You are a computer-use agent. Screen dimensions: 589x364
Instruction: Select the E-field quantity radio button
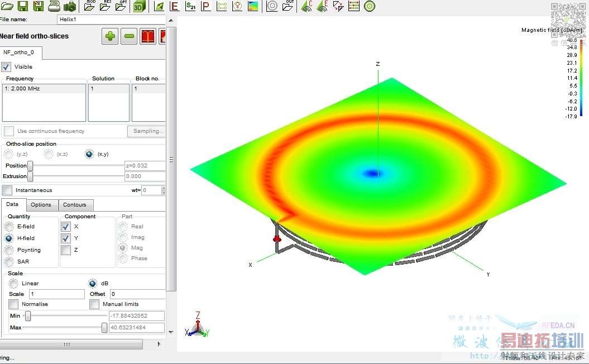(x=9, y=227)
